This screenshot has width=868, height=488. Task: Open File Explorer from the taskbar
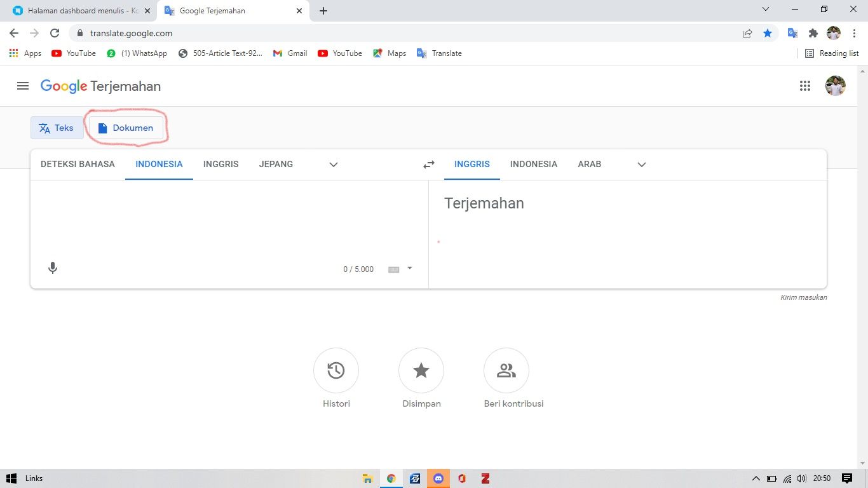[367, 478]
